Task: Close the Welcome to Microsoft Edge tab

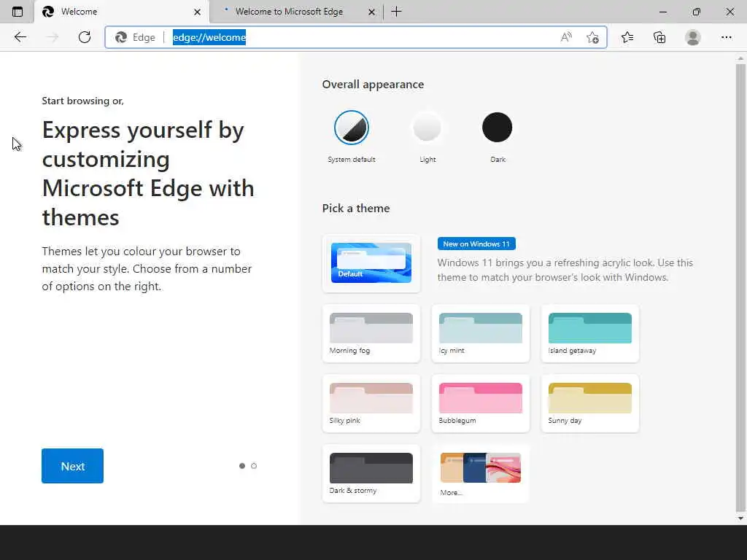Action: (371, 12)
